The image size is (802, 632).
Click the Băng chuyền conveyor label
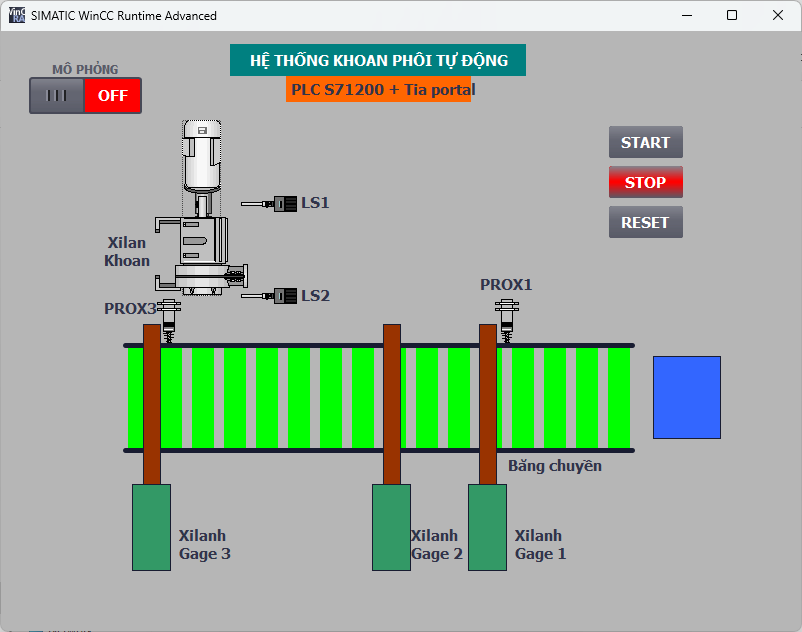pos(555,466)
